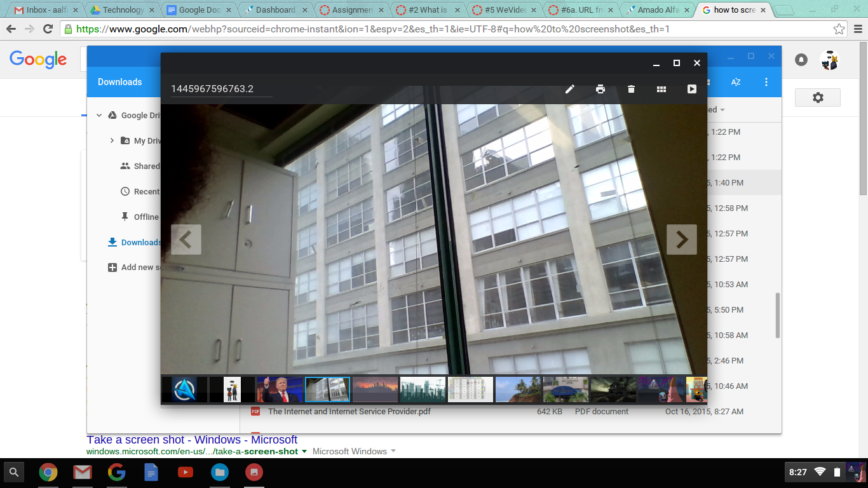868x488 pixels.
Task: Open Files app three-dot more menu
Action: (766, 82)
